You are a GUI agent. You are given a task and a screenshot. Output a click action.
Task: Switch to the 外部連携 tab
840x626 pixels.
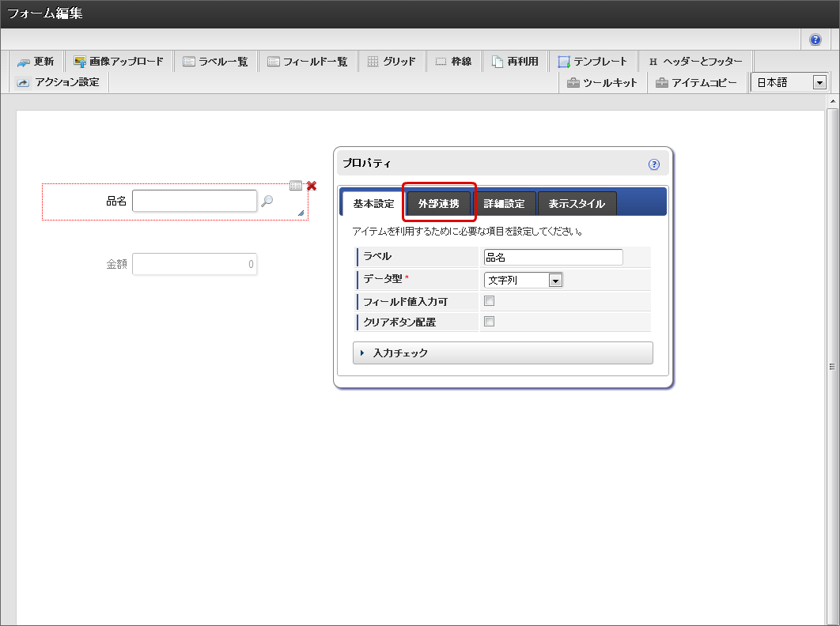click(438, 204)
